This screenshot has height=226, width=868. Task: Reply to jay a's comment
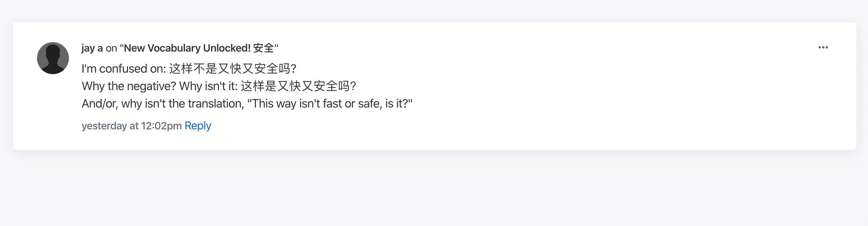pos(198,126)
